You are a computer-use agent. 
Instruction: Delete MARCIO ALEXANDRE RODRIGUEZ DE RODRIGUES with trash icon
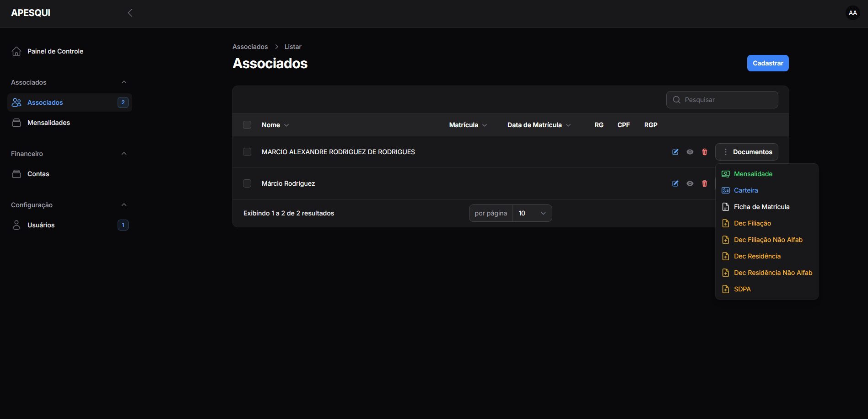click(704, 152)
